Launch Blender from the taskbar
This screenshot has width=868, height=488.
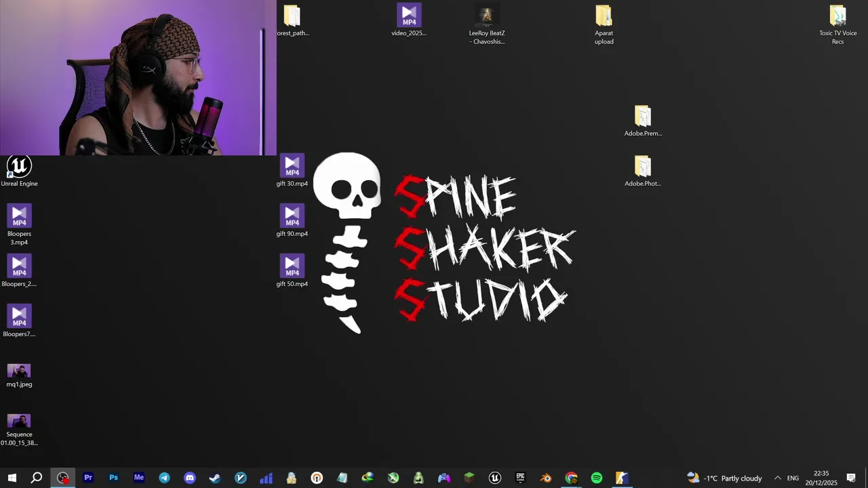546,478
